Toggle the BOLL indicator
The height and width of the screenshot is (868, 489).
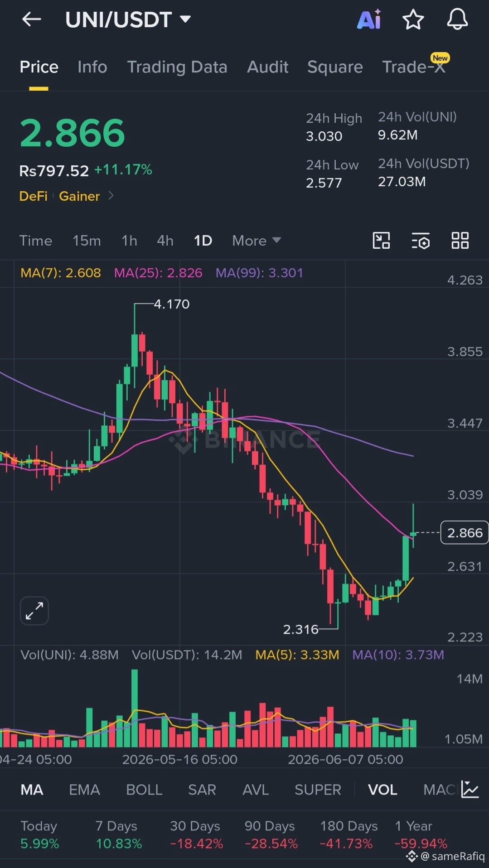[x=144, y=790]
